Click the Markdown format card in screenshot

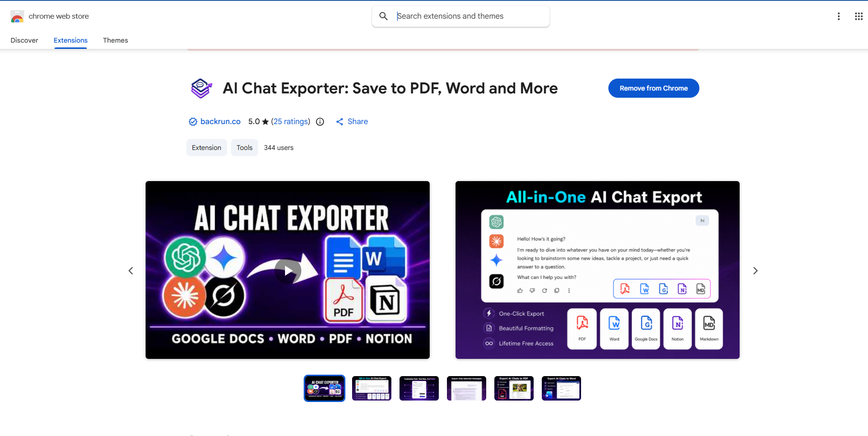(x=709, y=329)
